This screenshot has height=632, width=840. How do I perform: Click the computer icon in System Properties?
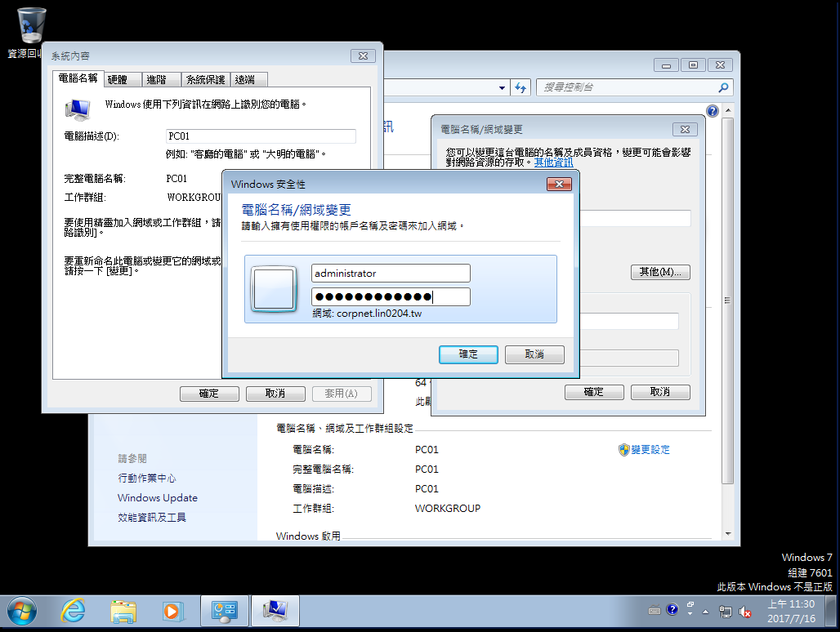pyautogui.click(x=78, y=109)
